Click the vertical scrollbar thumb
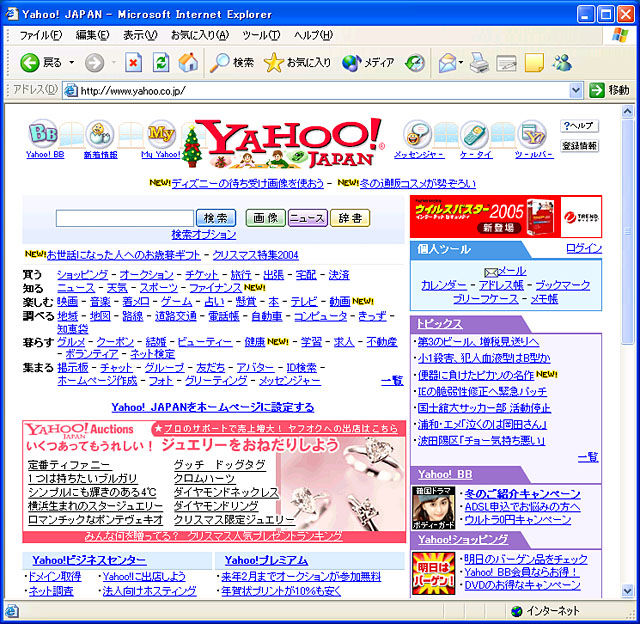 click(627, 232)
